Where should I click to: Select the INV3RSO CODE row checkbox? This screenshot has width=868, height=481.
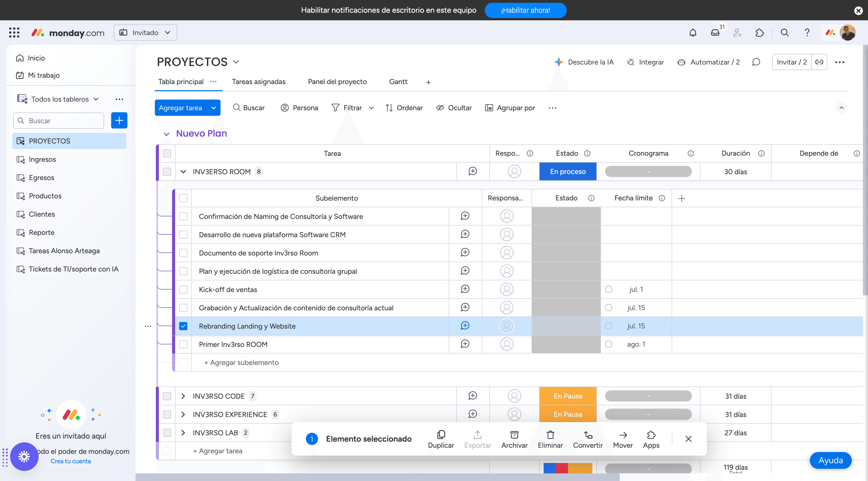click(167, 396)
